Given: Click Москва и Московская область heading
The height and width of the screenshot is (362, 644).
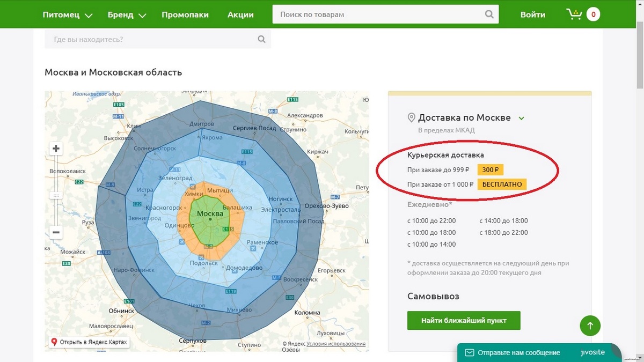Looking at the screenshot, I should [x=113, y=72].
